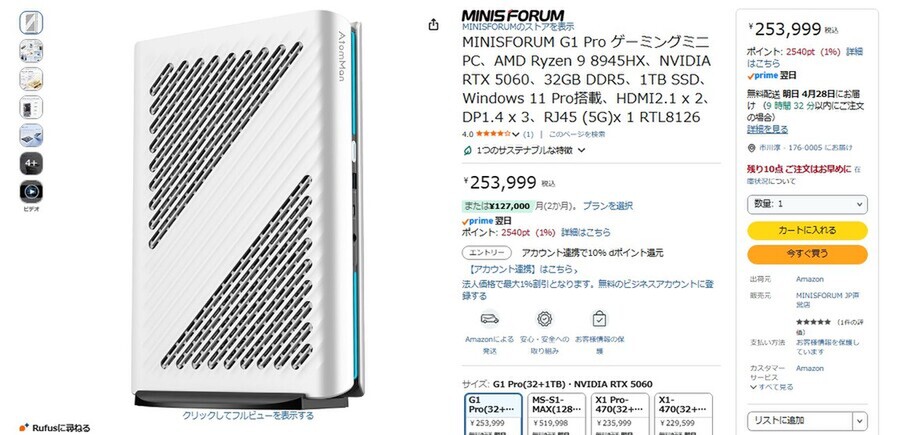This screenshot has height=435, width=900.
Task: Visit the MINISFORUM store link
Action: tap(518, 26)
